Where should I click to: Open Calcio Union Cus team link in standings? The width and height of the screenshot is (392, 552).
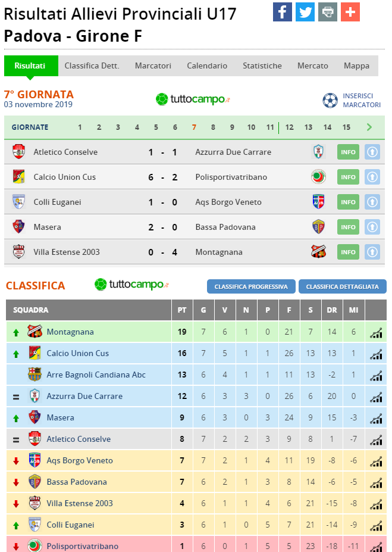pyautogui.click(x=78, y=353)
